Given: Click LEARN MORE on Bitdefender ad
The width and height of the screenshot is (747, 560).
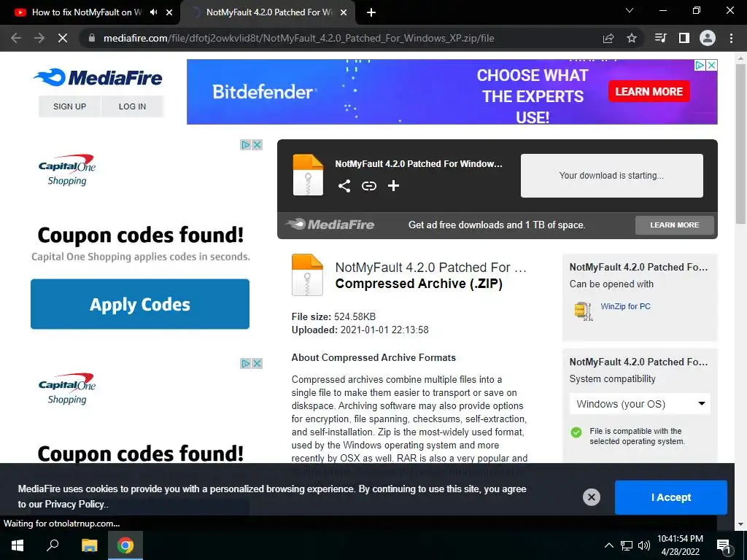Looking at the screenshot, I should point(649,91).
